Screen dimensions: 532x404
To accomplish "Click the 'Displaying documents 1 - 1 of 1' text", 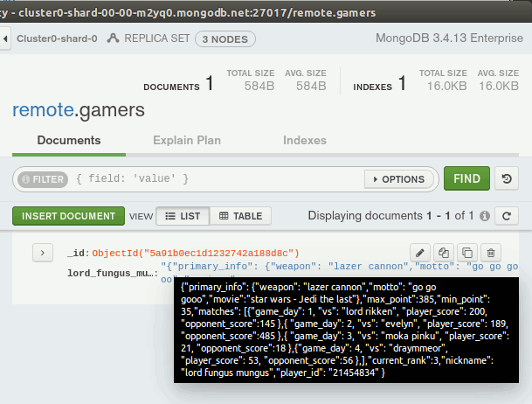I will [390, 216].
